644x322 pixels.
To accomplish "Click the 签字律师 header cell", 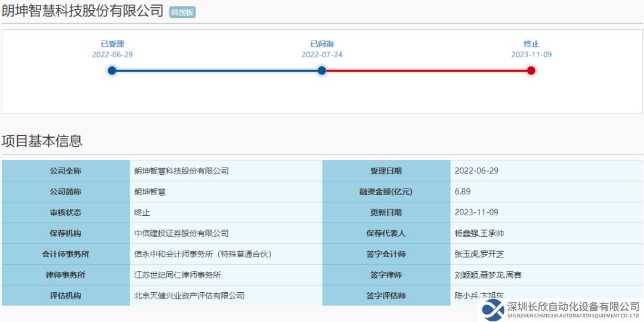I will (386, 275).
